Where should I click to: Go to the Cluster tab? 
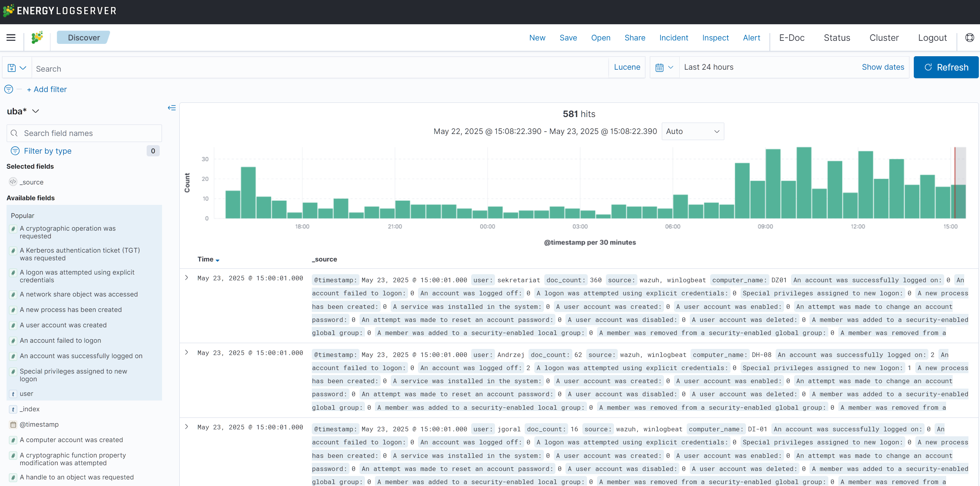(884, 38)
